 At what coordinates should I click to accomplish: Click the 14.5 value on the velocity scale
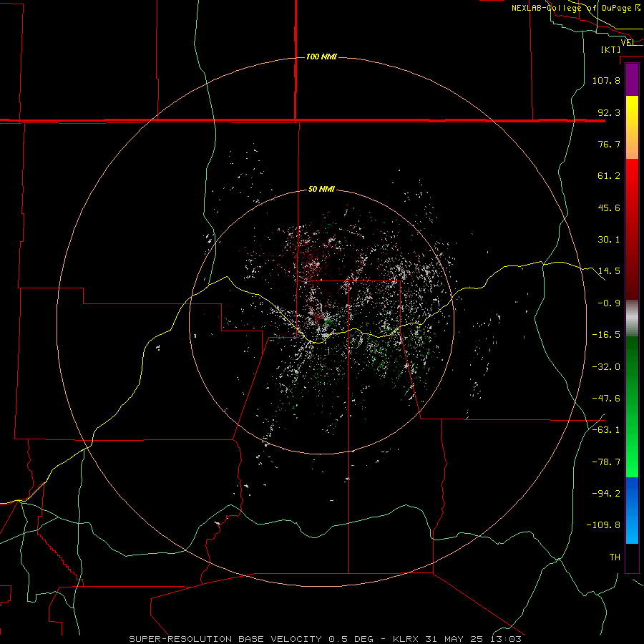click(609, 271)
